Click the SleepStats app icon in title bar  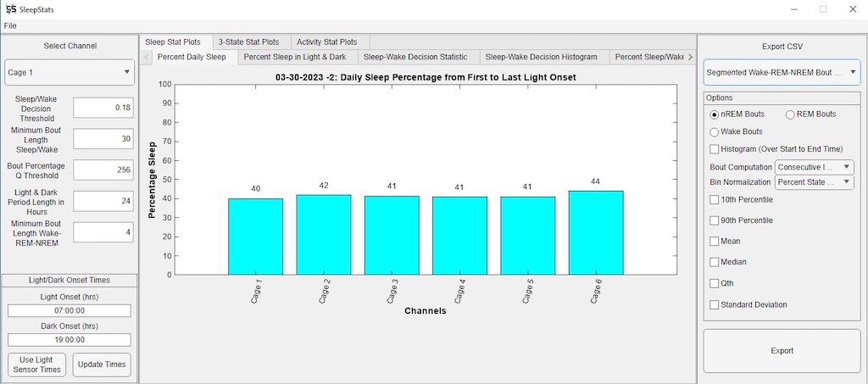tap(9, 8)
